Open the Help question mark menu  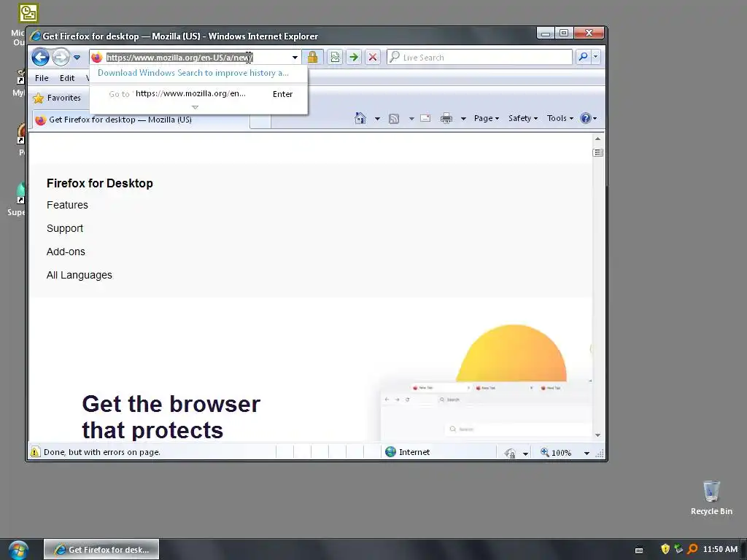tap(589, 118)
